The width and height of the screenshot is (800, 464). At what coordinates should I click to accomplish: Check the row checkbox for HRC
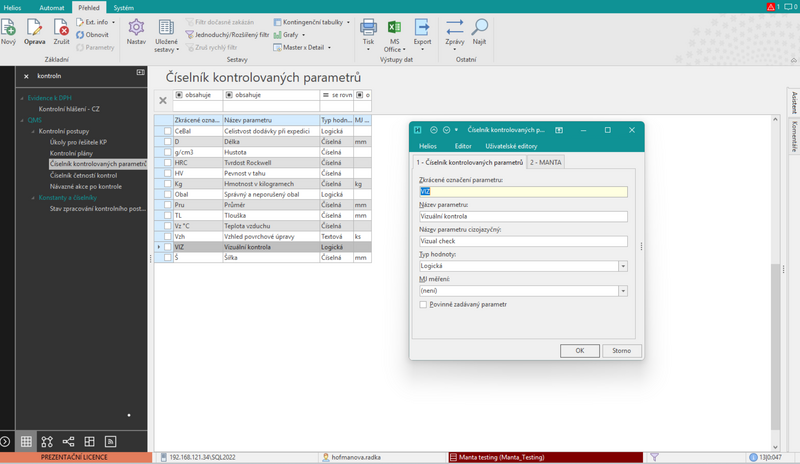pyautogui.click(x=167, y=163)
